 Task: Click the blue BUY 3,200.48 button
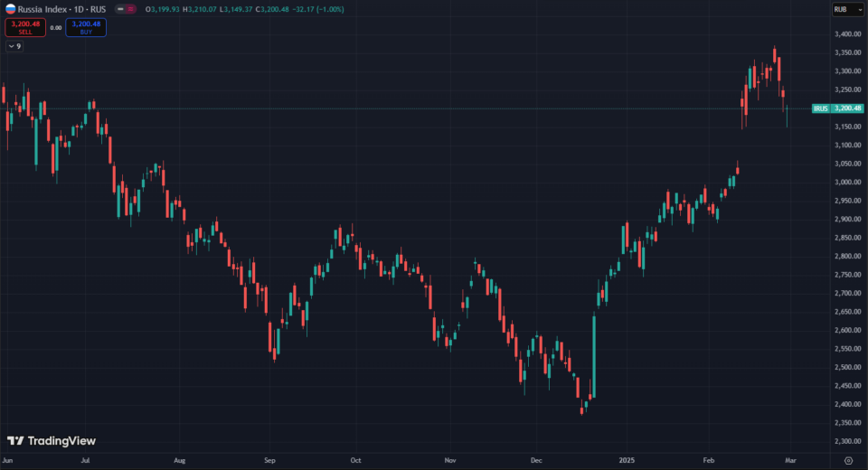pos(86,27)
